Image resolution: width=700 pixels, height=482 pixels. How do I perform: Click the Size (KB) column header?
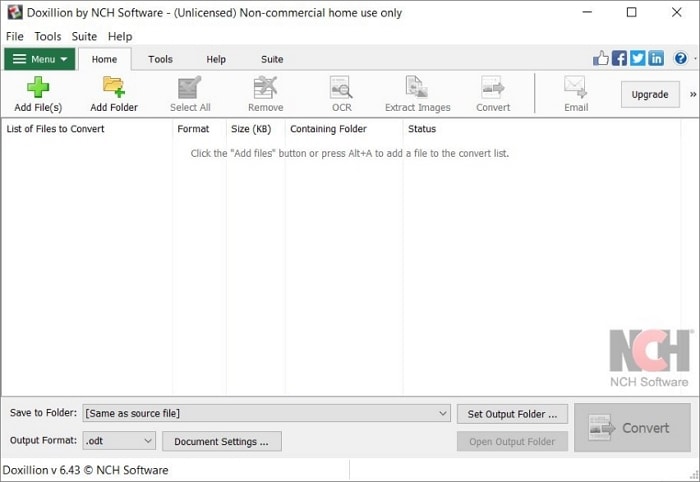[256, 129]
